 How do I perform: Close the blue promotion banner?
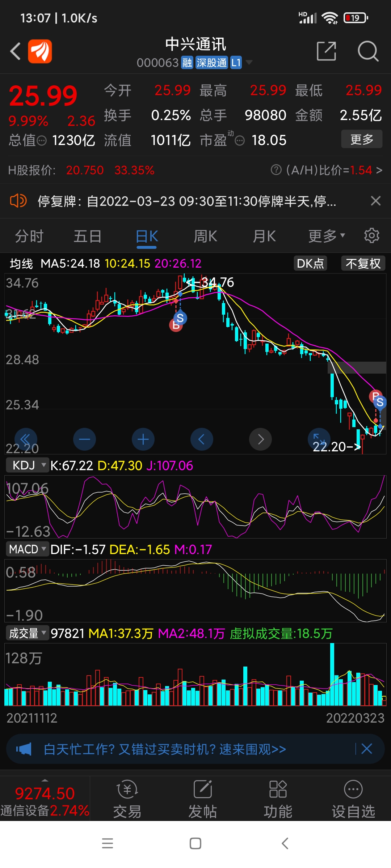[367, 749]
